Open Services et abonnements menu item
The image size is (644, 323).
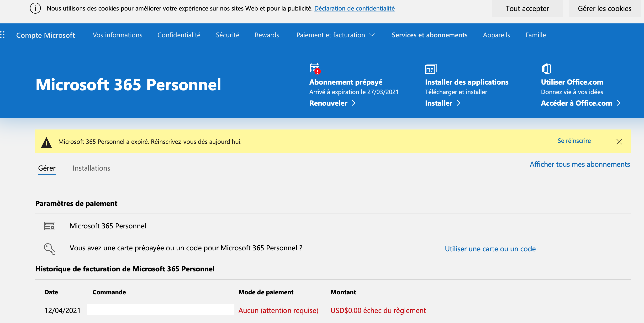[429, 35]
